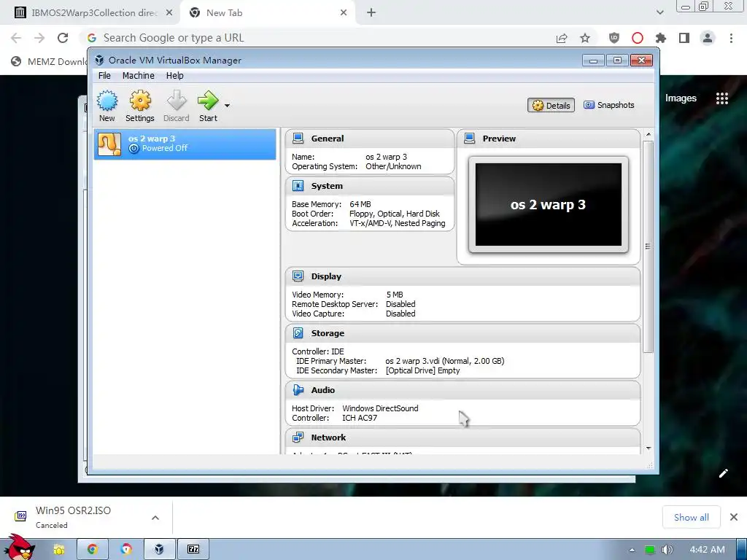Switch to Details view
The width and height of the screenshot is (747, 560).
(551, 105)
